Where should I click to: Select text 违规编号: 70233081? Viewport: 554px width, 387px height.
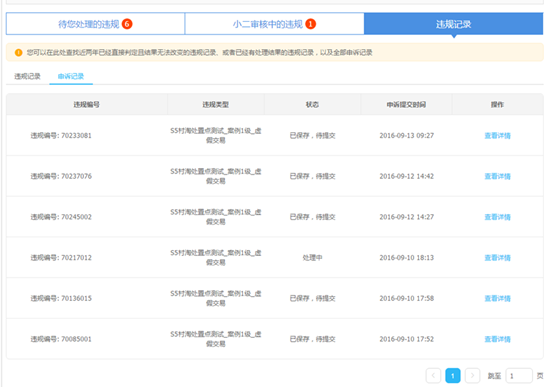pos(61,135)
